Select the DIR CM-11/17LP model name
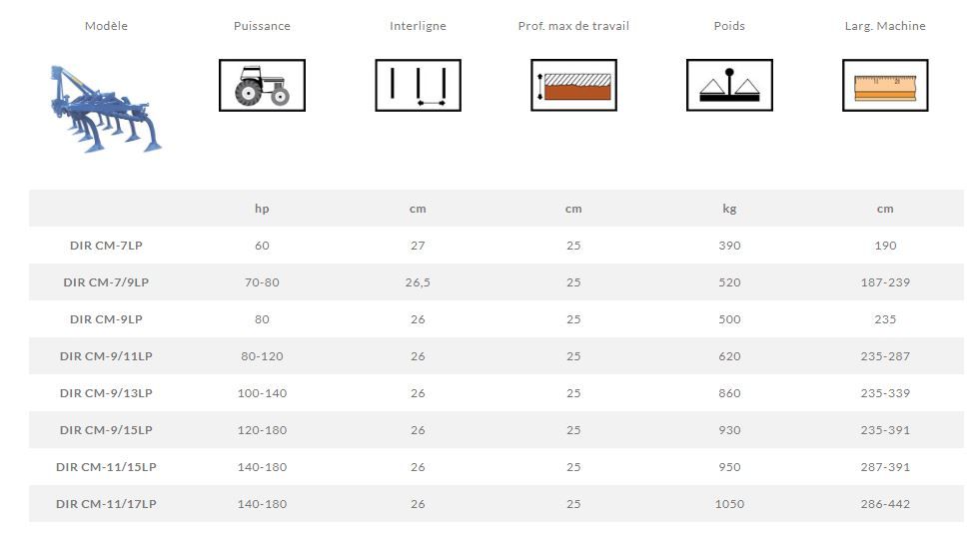Screen dimensions: 980x536 [x=106, y=504]
